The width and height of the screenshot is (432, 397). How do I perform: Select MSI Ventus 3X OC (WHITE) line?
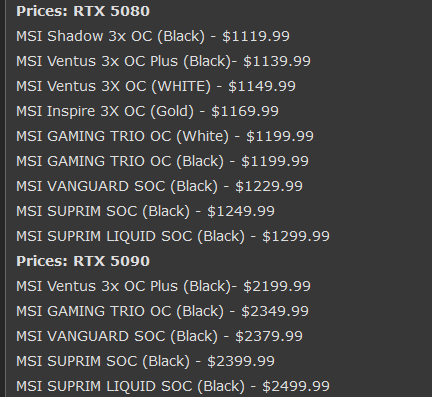156,86
